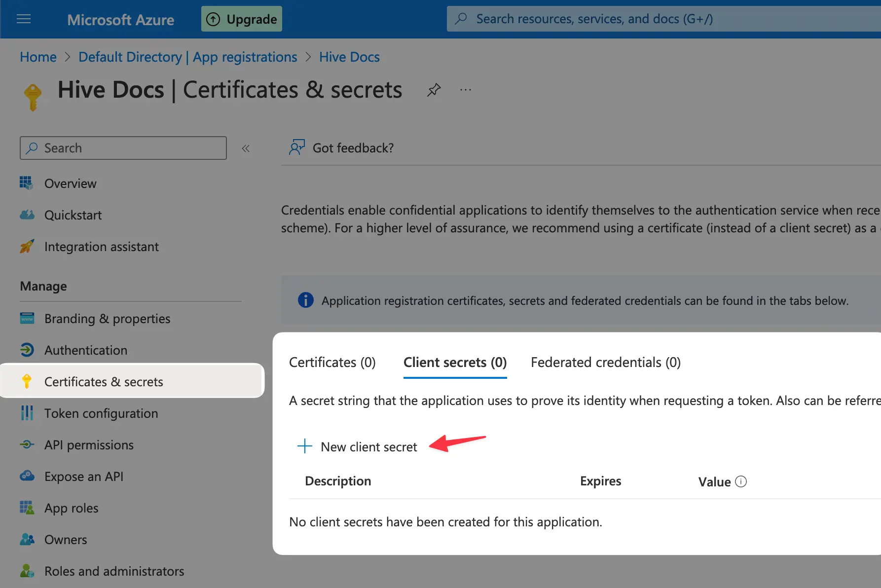Click the Upgrade button
This screenshot has height=588, width=881.
(x=242, y=19)
